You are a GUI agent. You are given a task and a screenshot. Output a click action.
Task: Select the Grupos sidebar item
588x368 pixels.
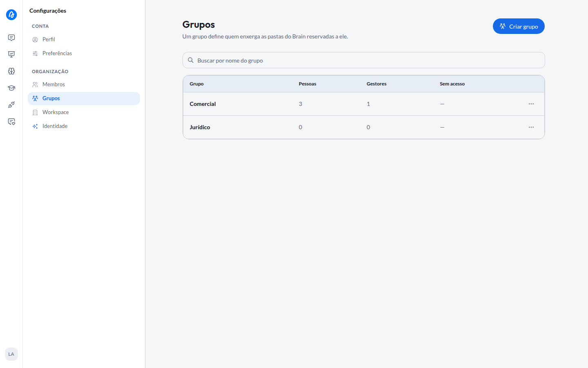click(x=84, y=98)
